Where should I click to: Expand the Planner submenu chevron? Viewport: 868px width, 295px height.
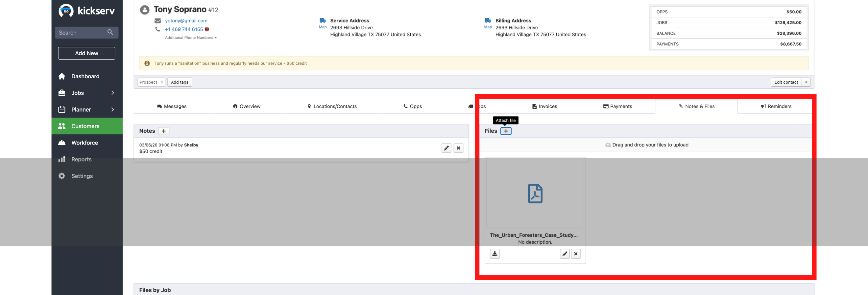[x=112, y=109]
